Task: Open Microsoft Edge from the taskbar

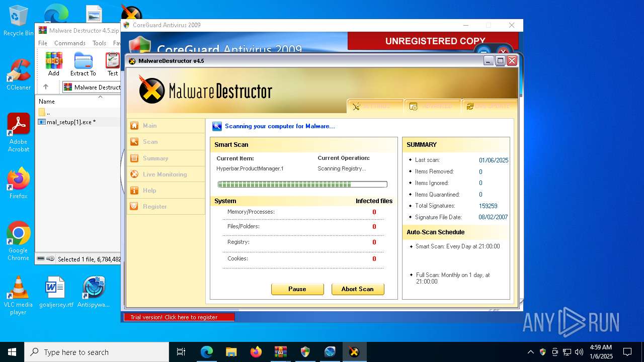Action: [x=207, y=352]
